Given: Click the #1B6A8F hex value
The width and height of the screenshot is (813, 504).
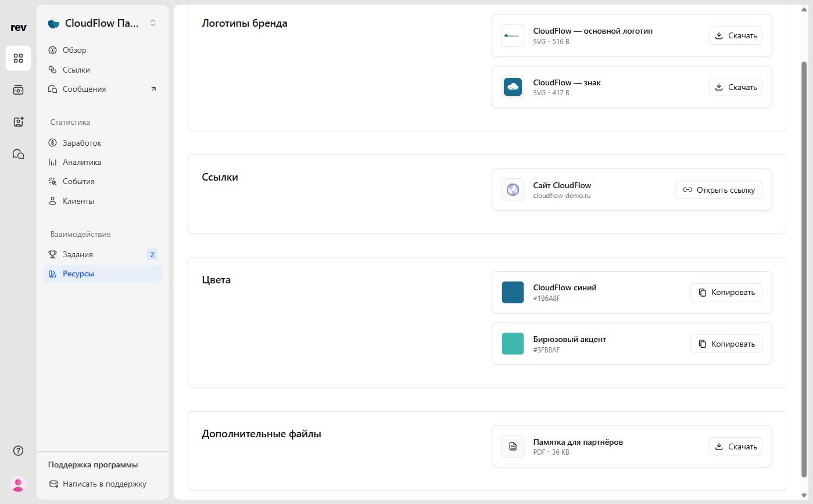Looking at the screenshot, I should tap(547, 298).
